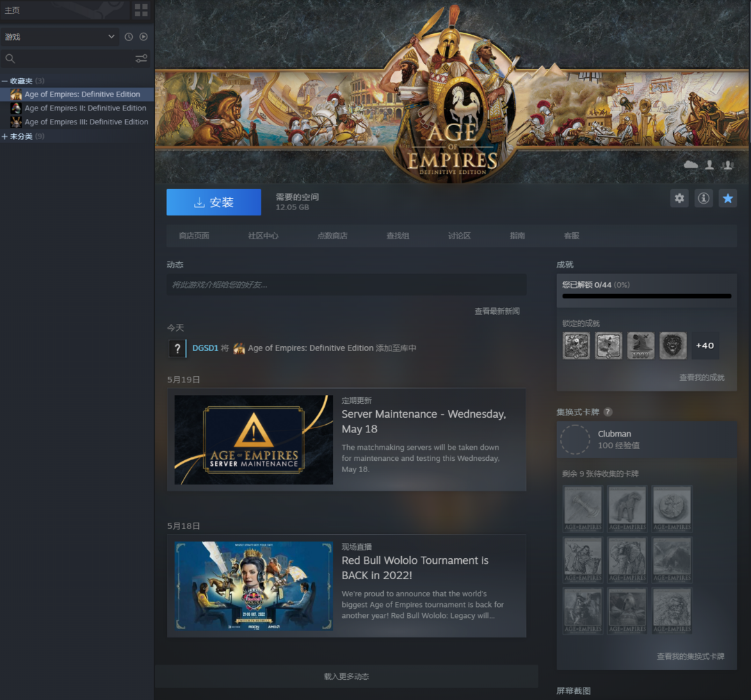This screenshot has height=700, width=751.
Task: Switch to the 讨论区 tab
Action: 459,236
